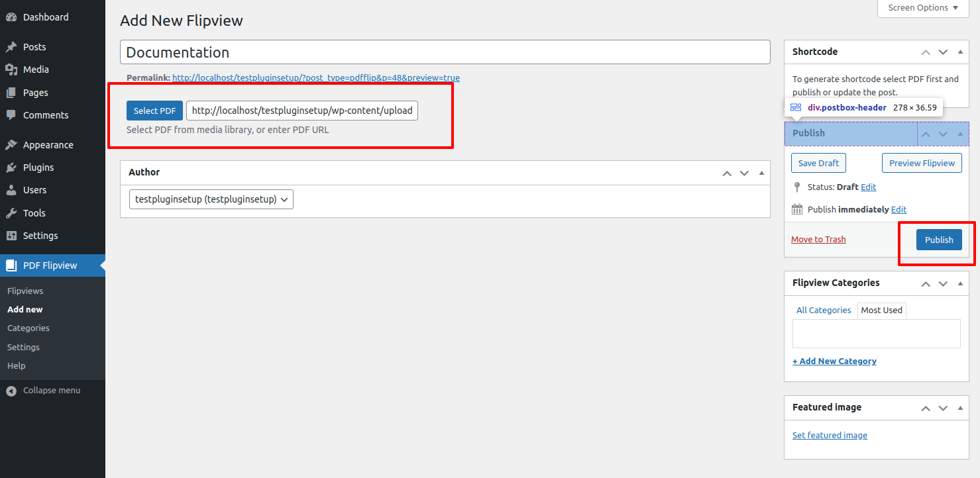Click the Appearance paintbrush icon
Screen dimensions: 980x478
coord(11,145)
